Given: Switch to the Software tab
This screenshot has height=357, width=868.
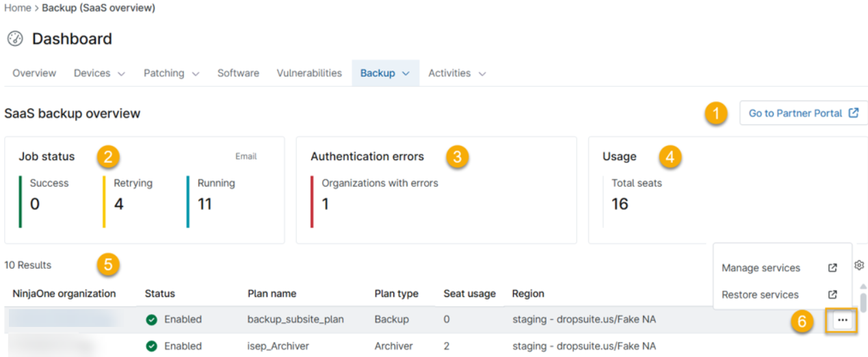Looking at the screenshot, I should 238,73.
